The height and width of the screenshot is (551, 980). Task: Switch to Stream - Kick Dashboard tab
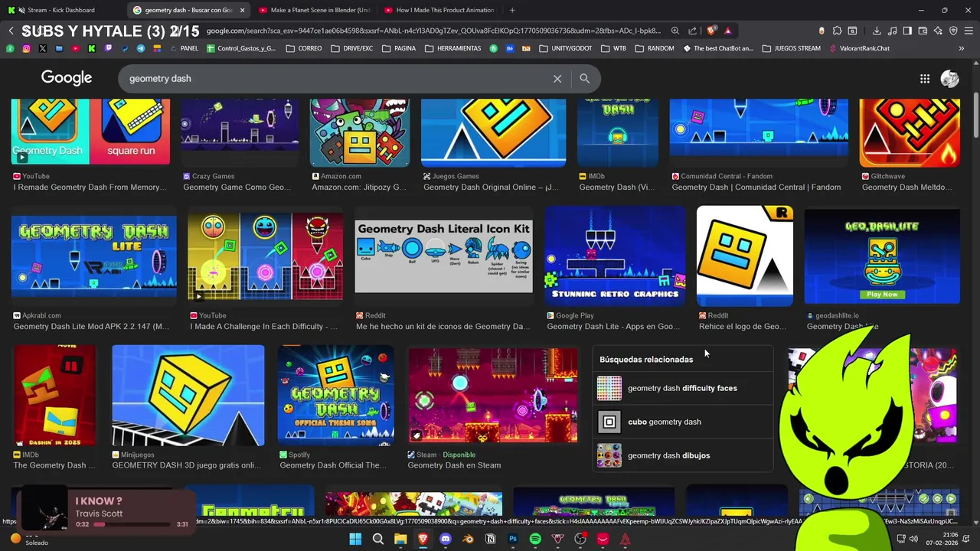click(61, 10)
